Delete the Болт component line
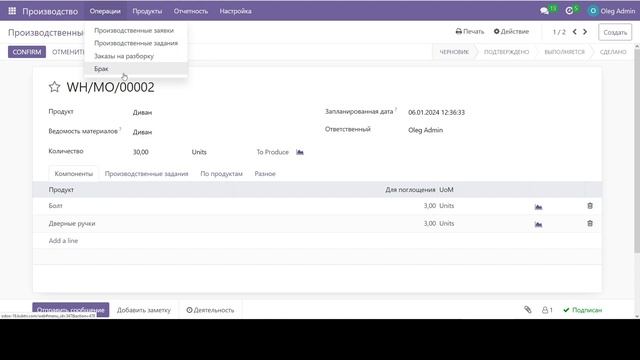Viewport: 640px width, 360px height. 590,206
